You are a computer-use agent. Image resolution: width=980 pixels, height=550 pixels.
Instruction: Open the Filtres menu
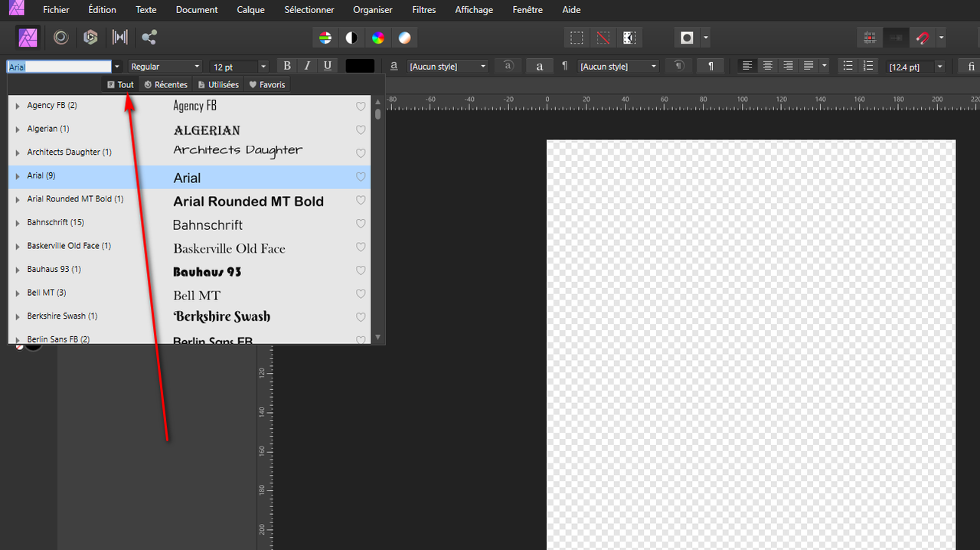(x=423, y=10)
